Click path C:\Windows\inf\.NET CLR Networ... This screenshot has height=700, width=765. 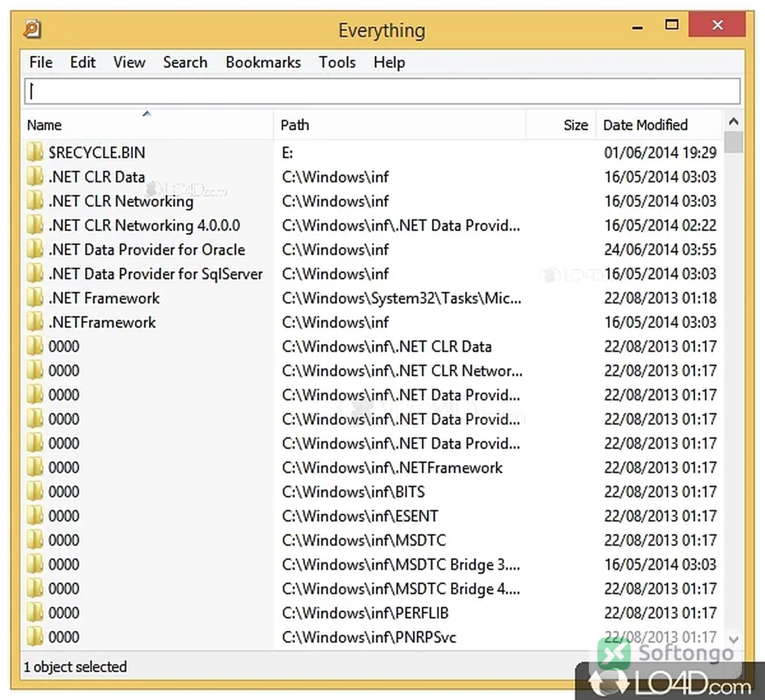point(402,371)
